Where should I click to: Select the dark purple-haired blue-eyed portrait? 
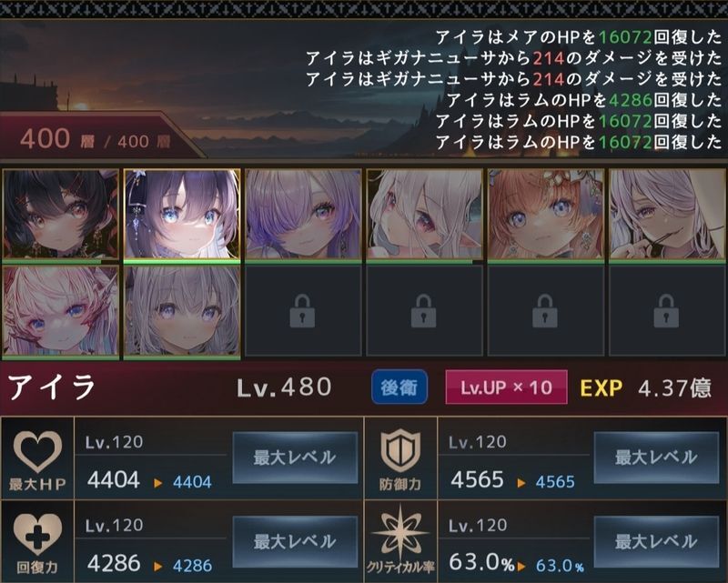(182, 214)
